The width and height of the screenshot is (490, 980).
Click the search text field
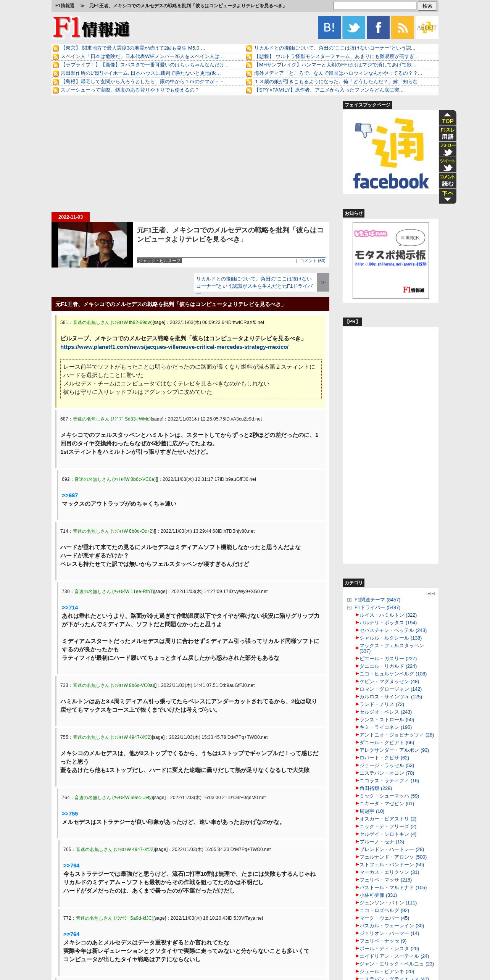pyautogui.click(x=375, y=6)
